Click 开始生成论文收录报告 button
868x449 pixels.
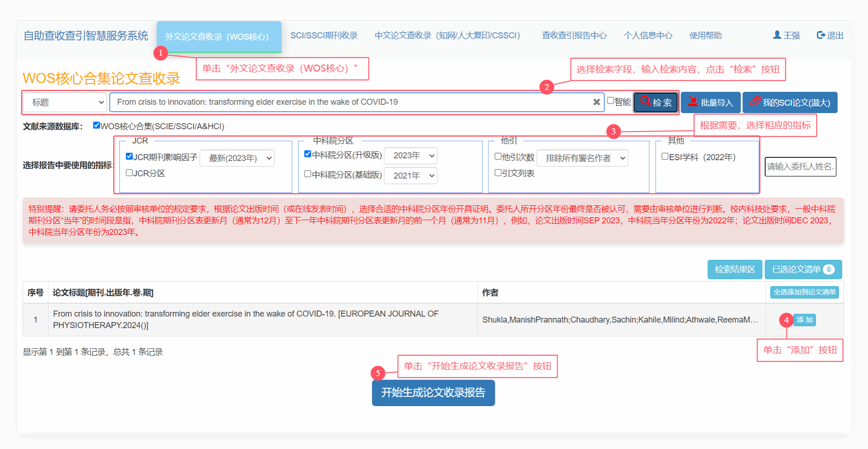tap(433, 393)
